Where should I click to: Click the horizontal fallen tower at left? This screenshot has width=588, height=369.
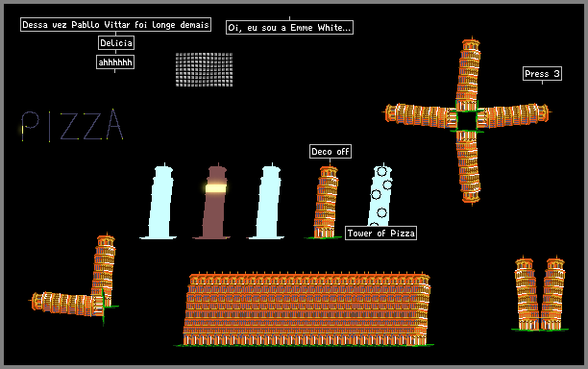point(66,304)
